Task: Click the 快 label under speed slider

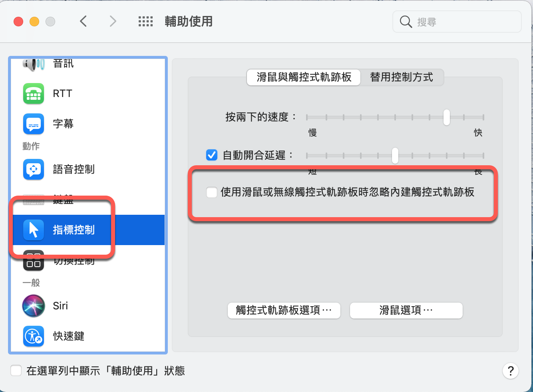Action: tap(478, 133)
